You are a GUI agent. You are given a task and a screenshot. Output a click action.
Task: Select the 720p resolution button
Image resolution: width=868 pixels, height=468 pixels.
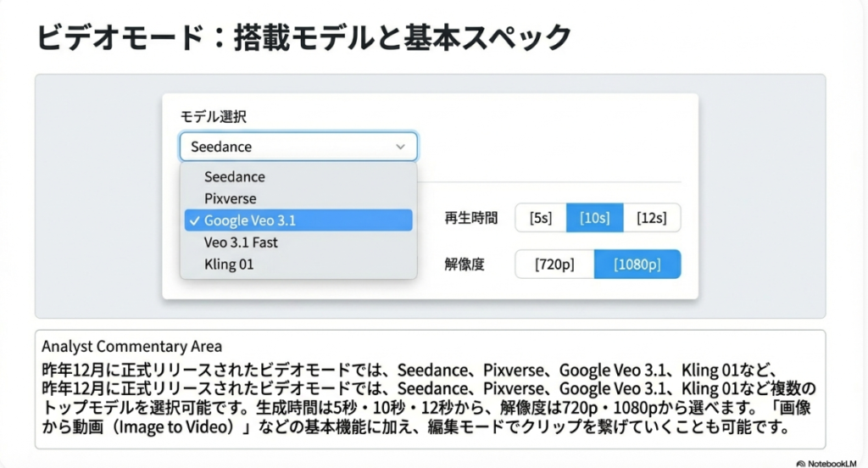pos(554,265)
